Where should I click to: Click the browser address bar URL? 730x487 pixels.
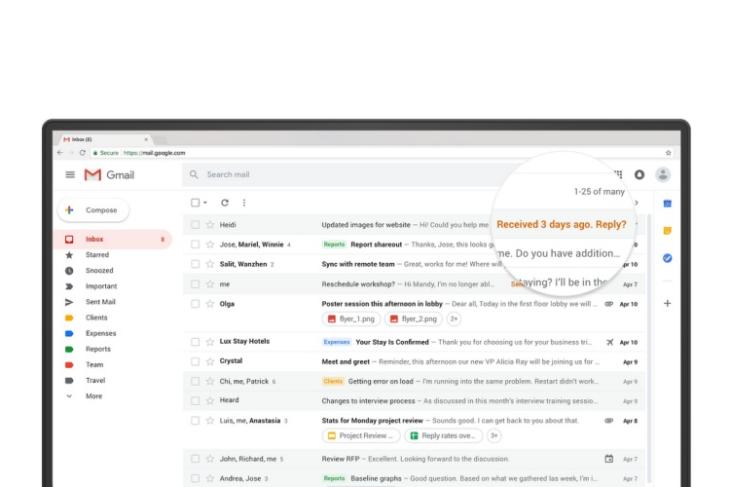coord(154,153)
